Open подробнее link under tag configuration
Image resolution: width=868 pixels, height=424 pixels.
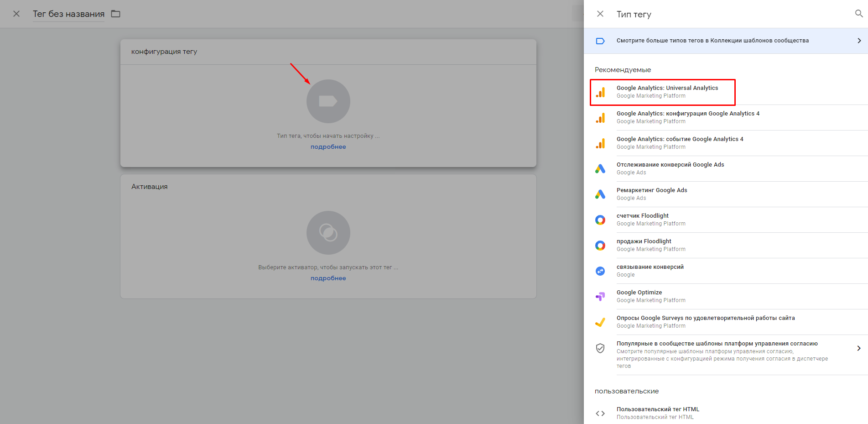328,147
